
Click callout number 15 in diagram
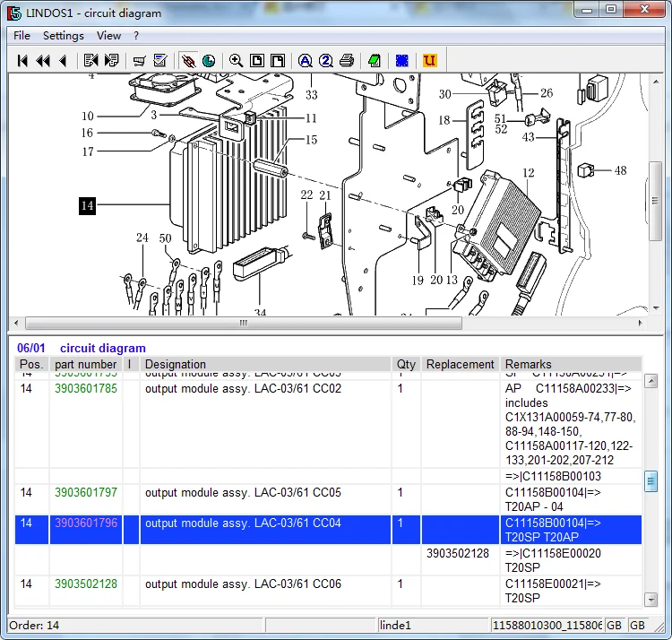[311, 140]
